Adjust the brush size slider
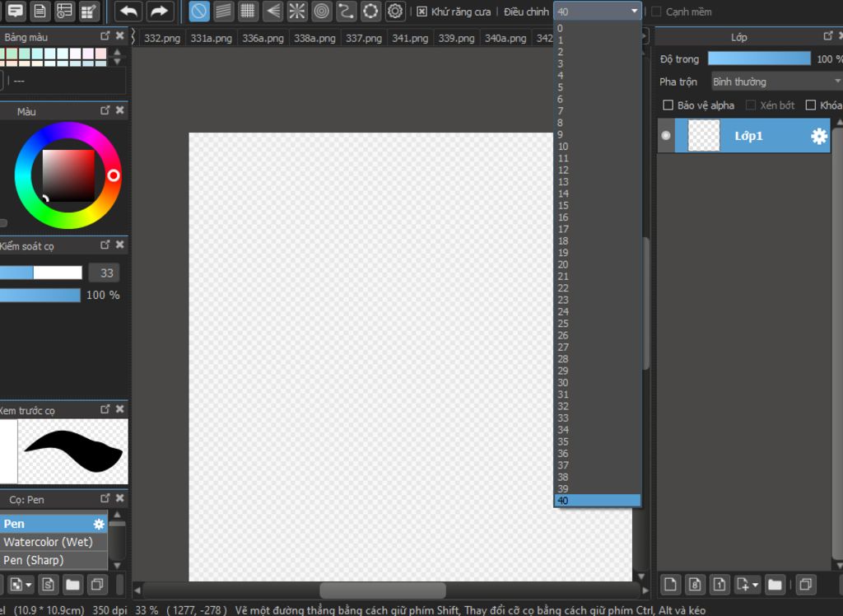The image size is (843, 616). 41,273
